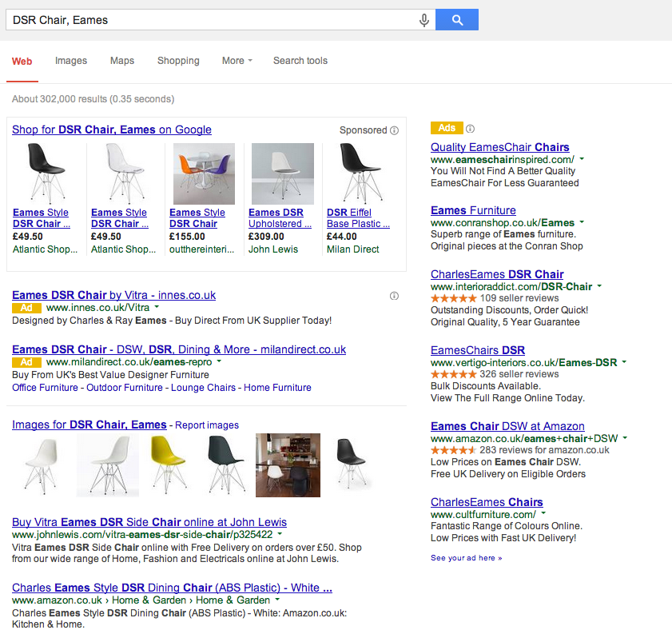Expand the arrow beside johnlewis.com result URL
The height and width of the screenshot is (638, 672).
[280, 534]
